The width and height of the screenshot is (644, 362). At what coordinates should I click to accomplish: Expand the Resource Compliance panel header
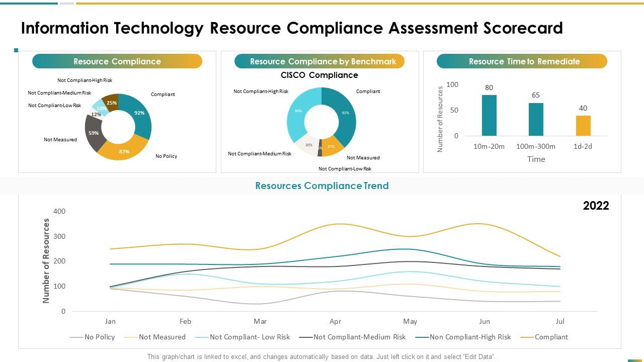coord(117,61)
